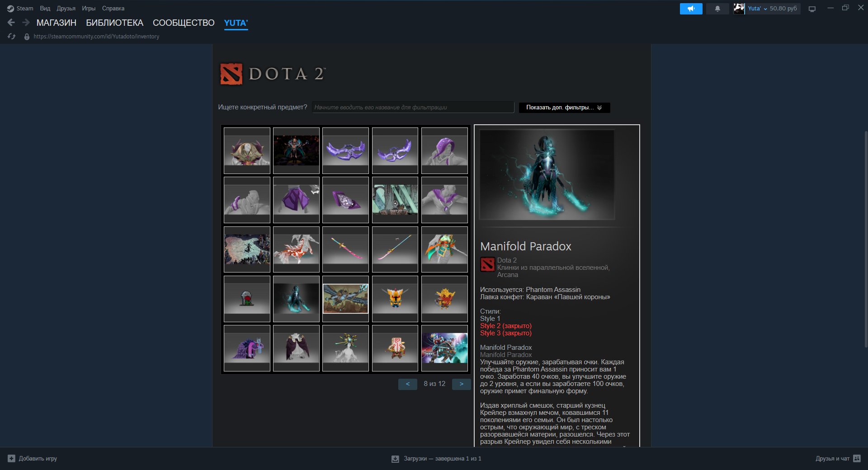Select the red white koi creature item

[296, 249]
